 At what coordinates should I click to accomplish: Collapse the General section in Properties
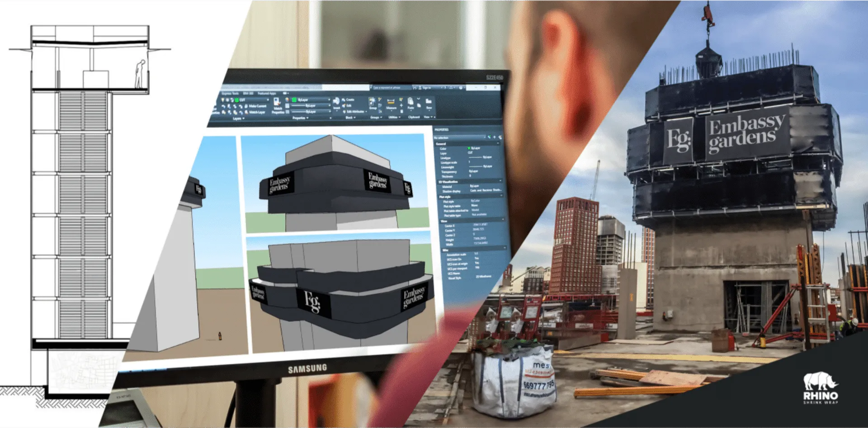[498, 144]
